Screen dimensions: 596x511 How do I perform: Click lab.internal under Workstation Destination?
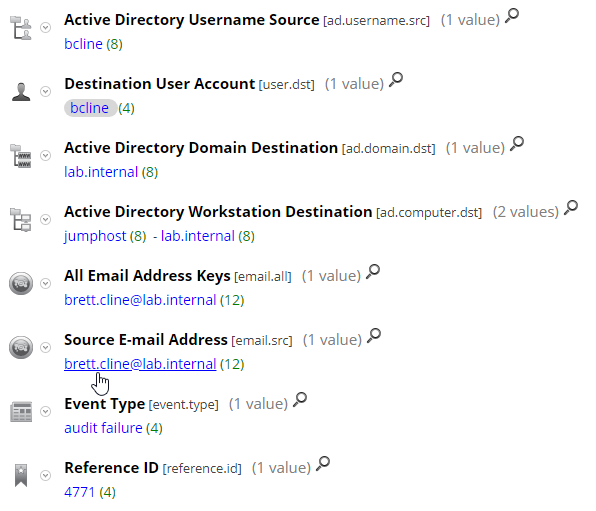tap(198, 236)
